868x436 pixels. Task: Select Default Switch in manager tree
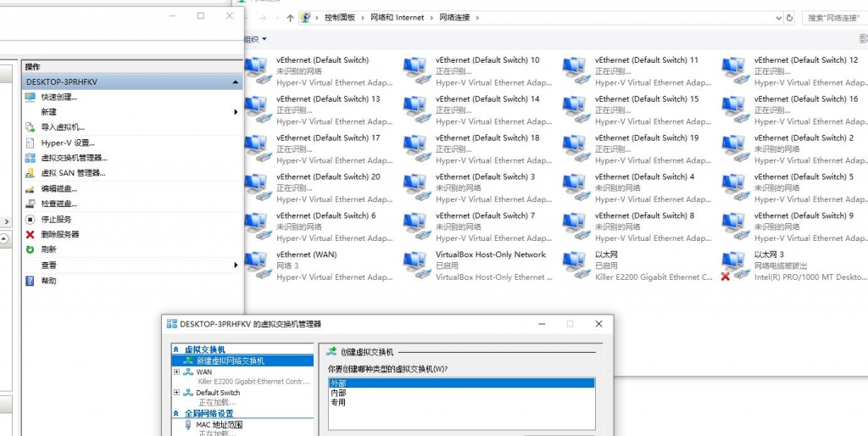(x=218, y=392)
